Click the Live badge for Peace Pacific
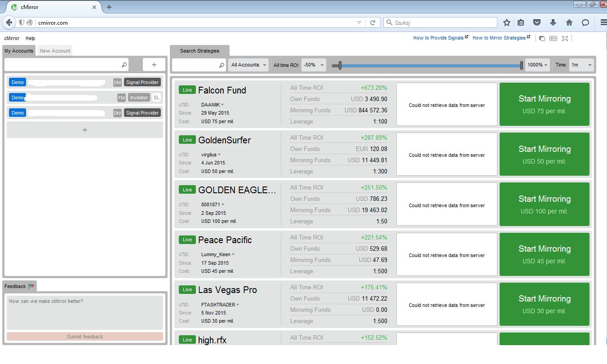 click(x=187, y=240)
